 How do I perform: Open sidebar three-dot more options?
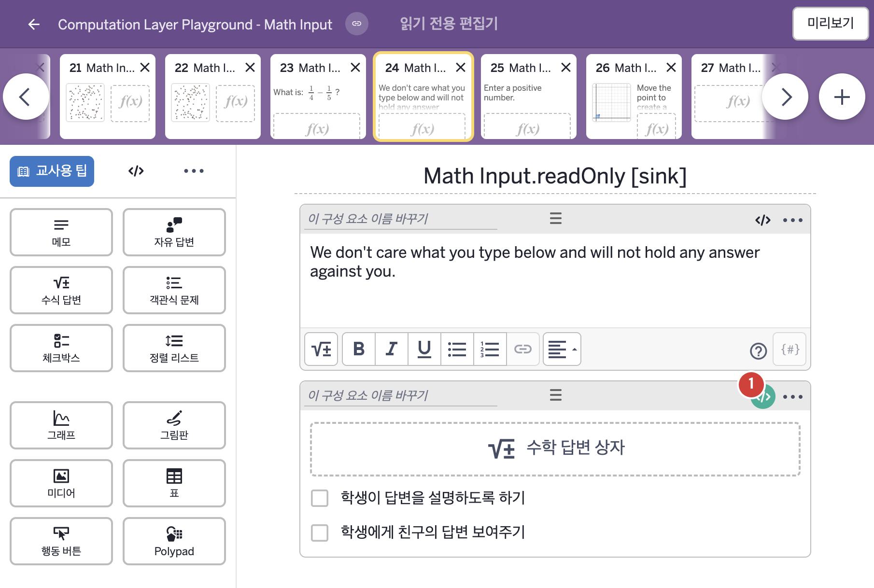click(194, 171)
